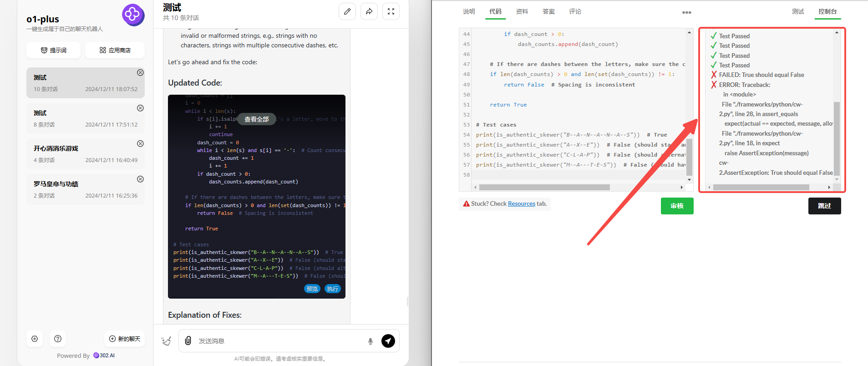Click the red warning triangle icon
This screenshot has height=366, width=868.
[467, 203]
